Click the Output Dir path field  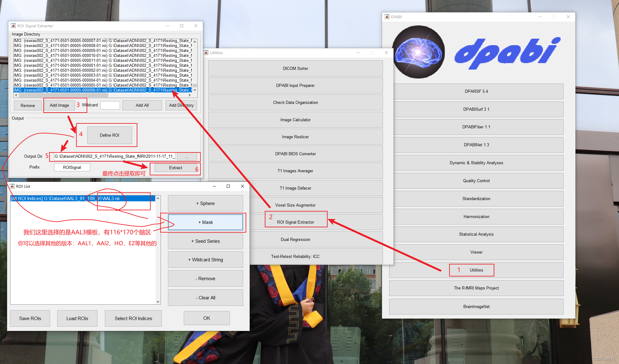[115, 156]
